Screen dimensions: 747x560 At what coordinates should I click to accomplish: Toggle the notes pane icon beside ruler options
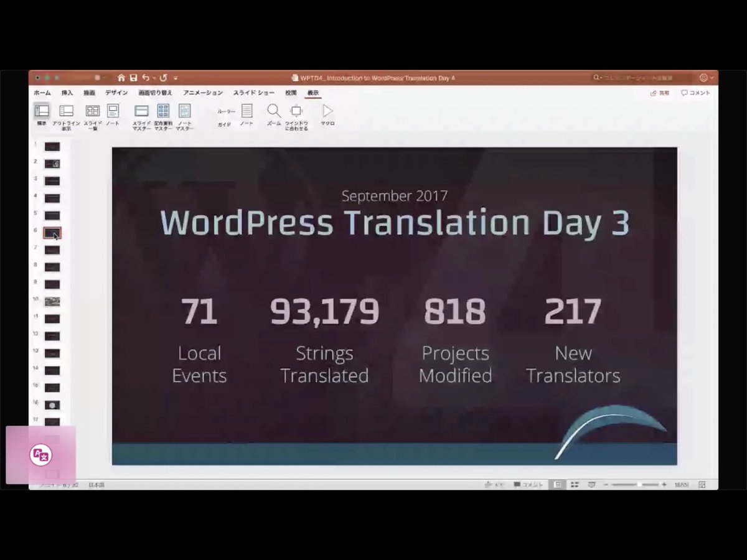tap(247, 111)
